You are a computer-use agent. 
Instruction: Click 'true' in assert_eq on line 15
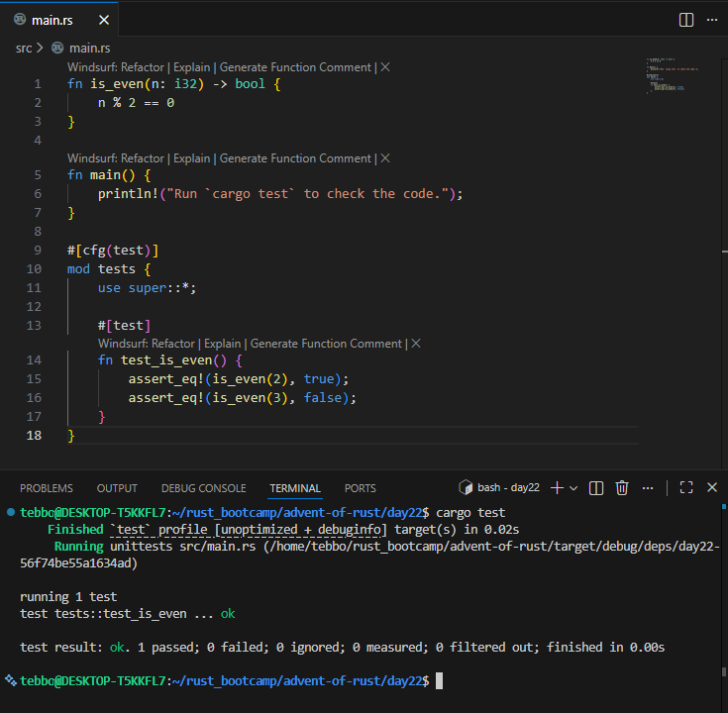319,379
